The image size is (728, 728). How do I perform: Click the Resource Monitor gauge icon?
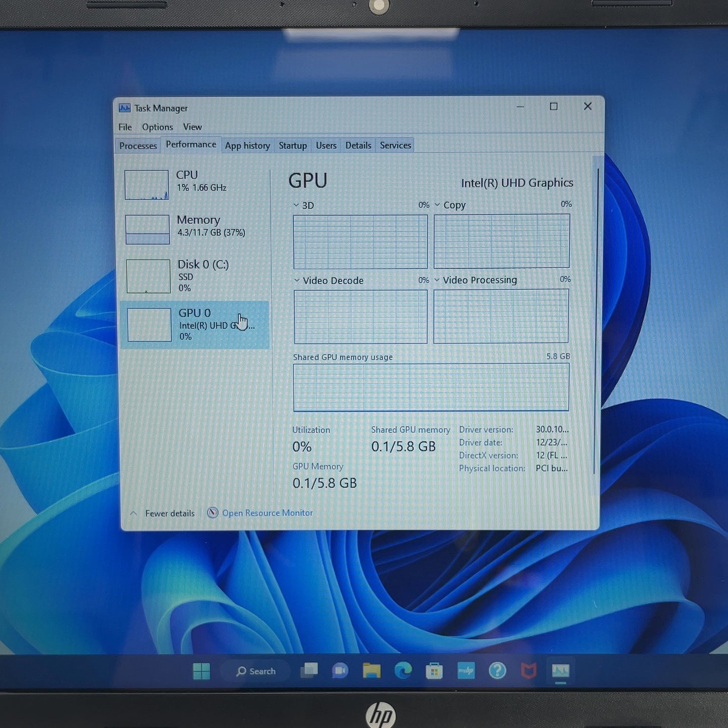[213, 512]
